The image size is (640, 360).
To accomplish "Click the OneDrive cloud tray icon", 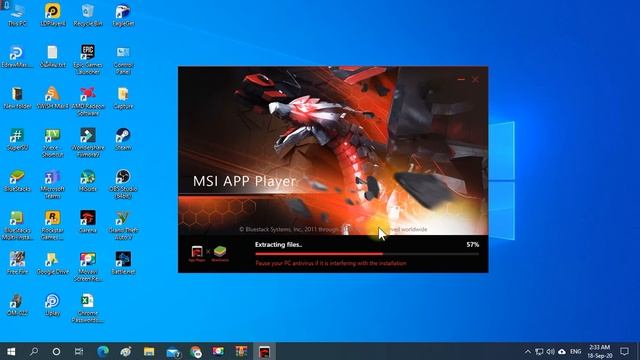I will tap(562, 351).
